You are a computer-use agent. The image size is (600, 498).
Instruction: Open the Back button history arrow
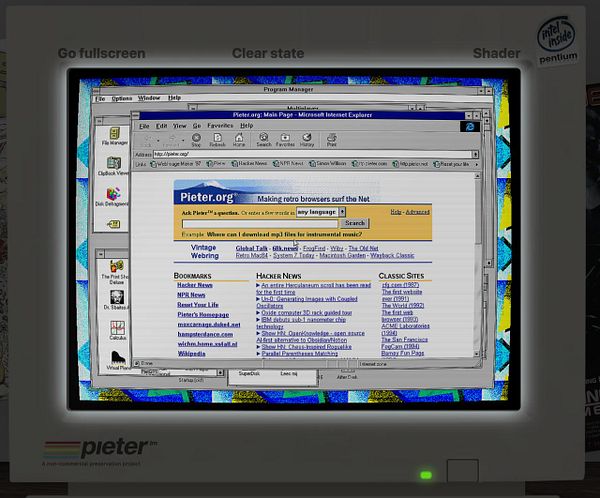point(158,140)
